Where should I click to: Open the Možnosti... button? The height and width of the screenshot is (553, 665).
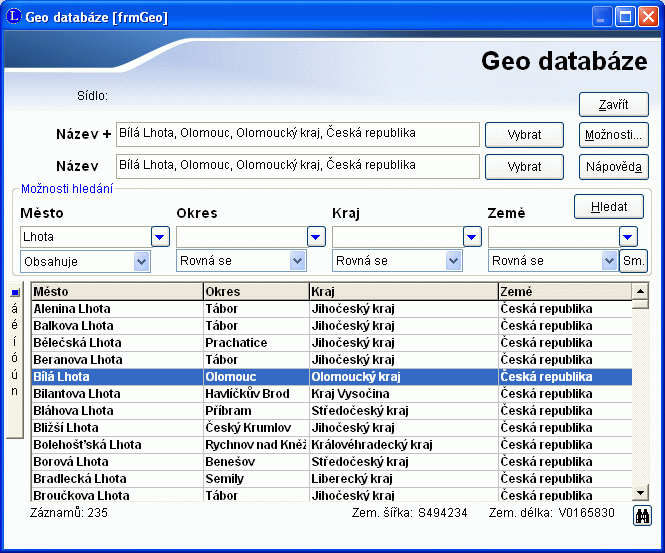coord(614,135)
